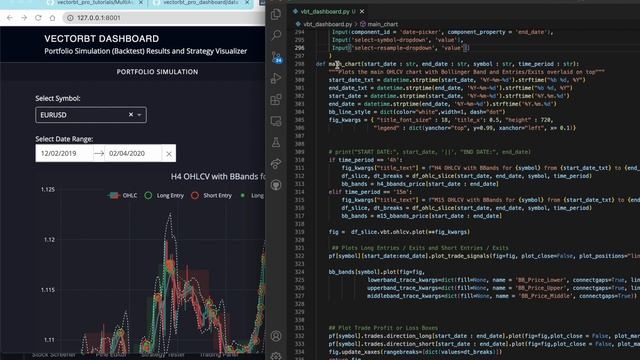Click the H4 OHLCV with BBands chart title

[218, 176]
